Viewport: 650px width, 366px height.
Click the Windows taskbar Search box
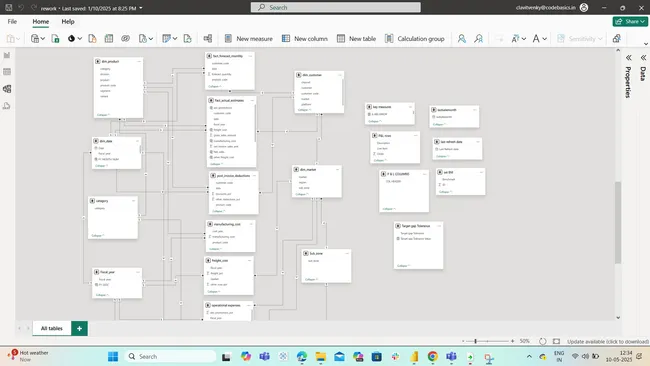(170, 356)
